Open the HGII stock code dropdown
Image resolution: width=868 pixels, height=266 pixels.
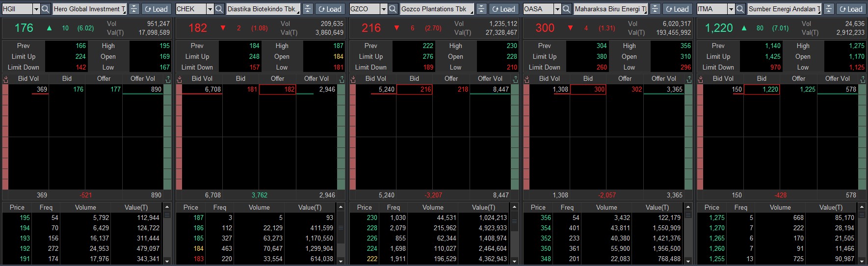click(36, 9)
